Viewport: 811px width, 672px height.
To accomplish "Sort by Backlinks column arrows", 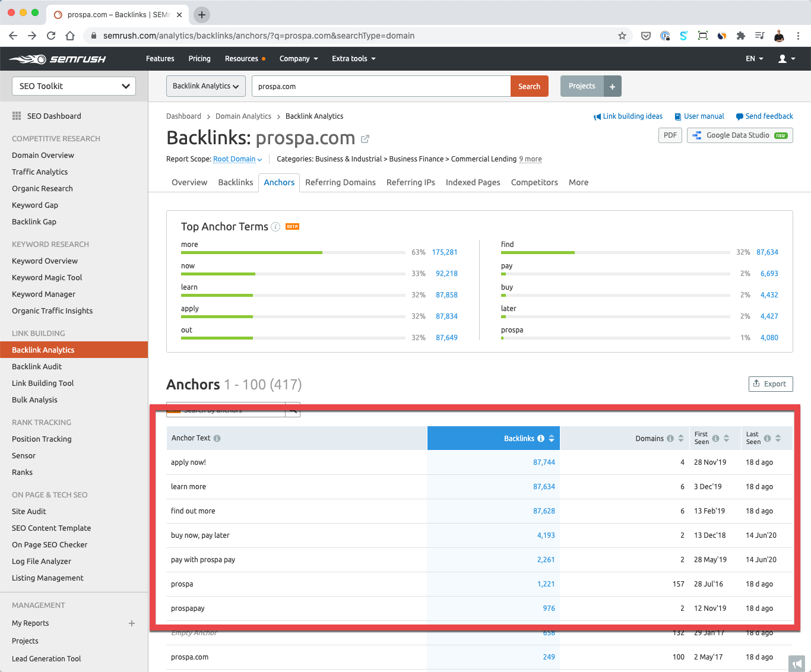I will pos(552,438).
